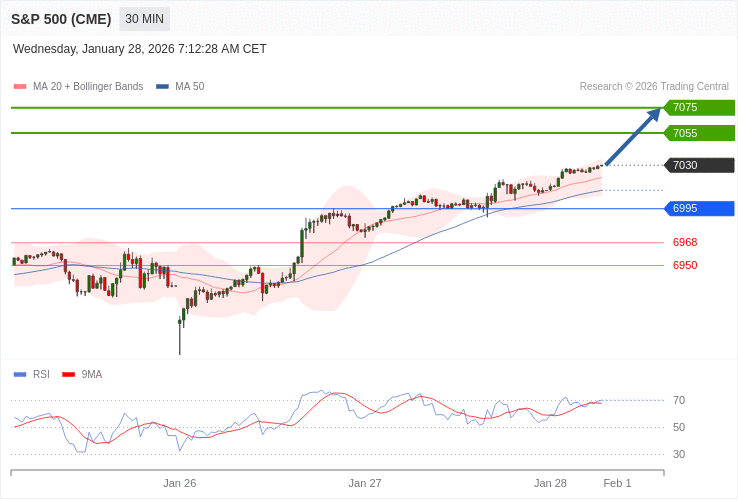Toggle the 9MA legend entry

pyautogui.click(x=82, y=374)
